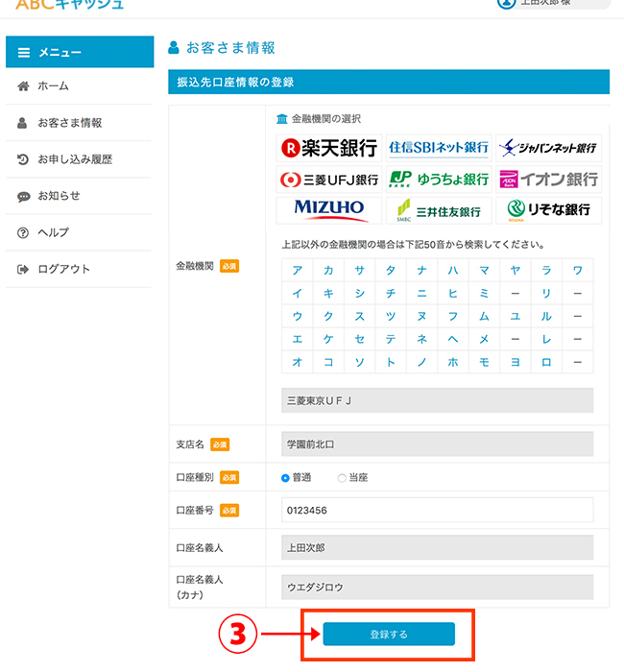Click the hamburger menu icon
Image resolution: width=624 pixels, height=672 pixels.
click(24, 53)
